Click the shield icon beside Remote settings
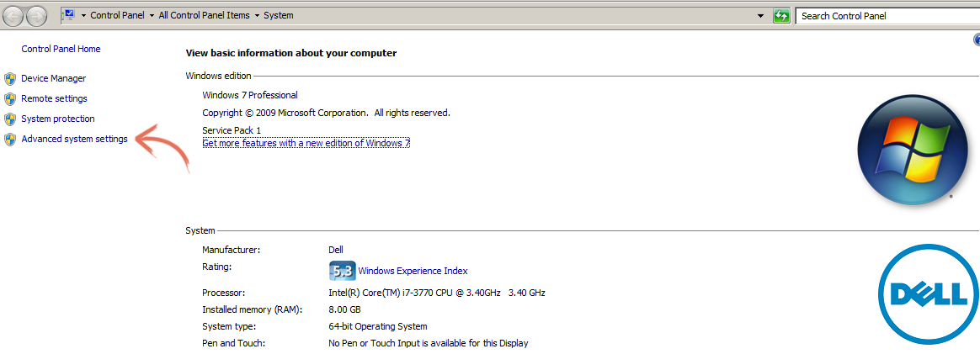The image size is (980, 354). tap(10, 98)
